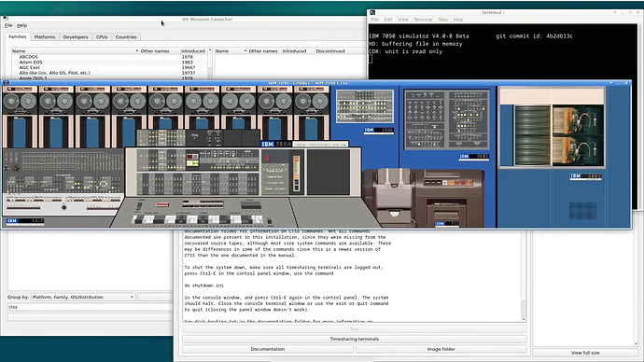The image size is (644, 362).
Task: Click the Terminal window title icon
Action: tap(372, 13)
